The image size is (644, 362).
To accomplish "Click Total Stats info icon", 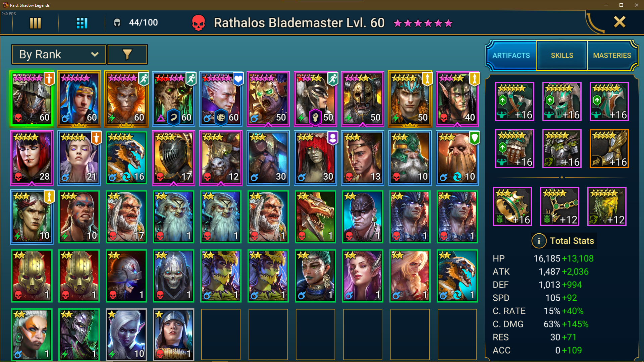I will [539, 241].
